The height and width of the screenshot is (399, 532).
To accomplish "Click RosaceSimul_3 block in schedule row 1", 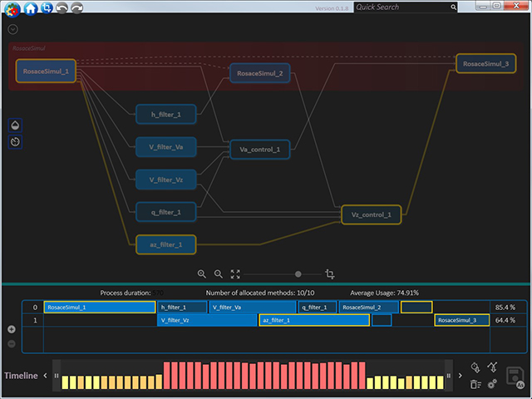I will click(x=462, y=320).
